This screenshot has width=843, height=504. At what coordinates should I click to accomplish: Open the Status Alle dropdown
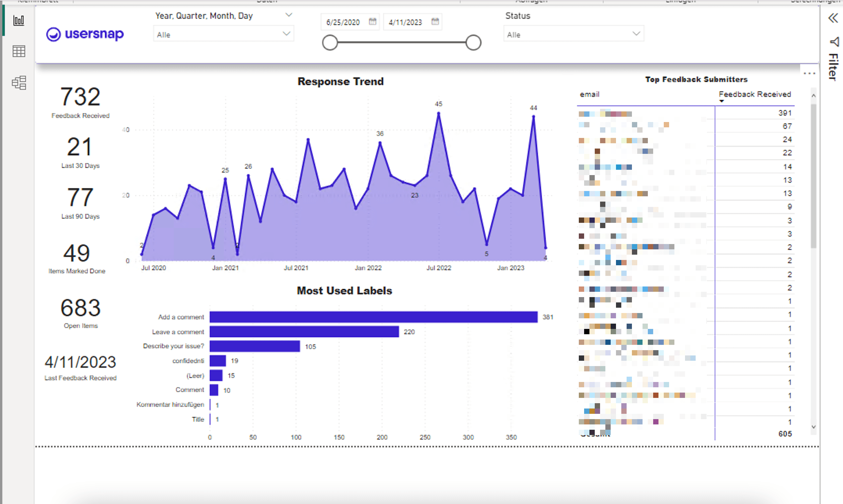636,34
